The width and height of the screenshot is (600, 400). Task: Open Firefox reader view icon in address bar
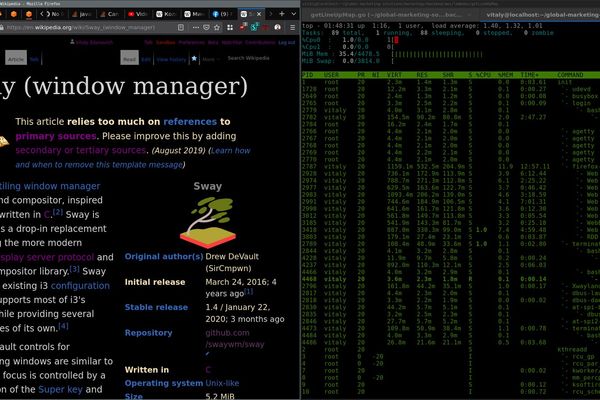tap(181, 28)
